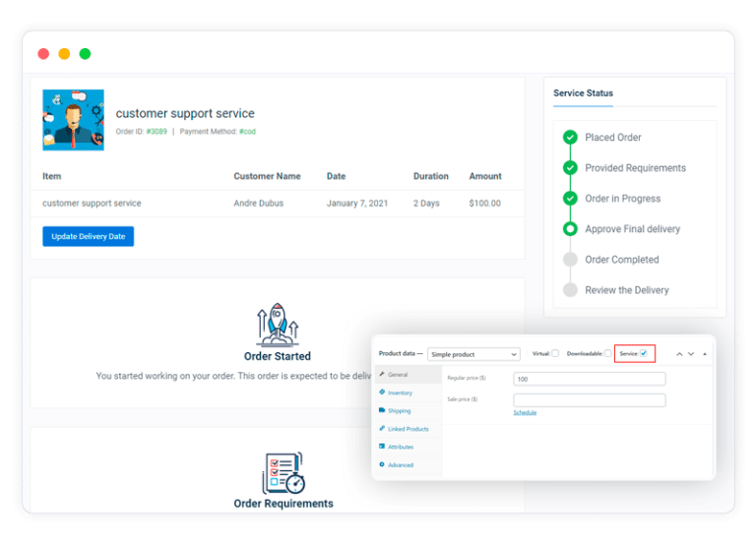Select the Placed Order green checkmark

[x=570, y=138]
